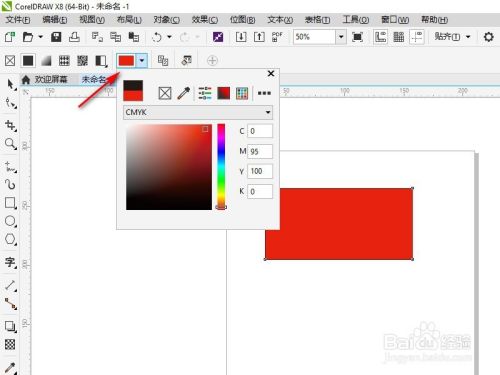Open the CMYK color model dropdown

[x=198, y=112]
